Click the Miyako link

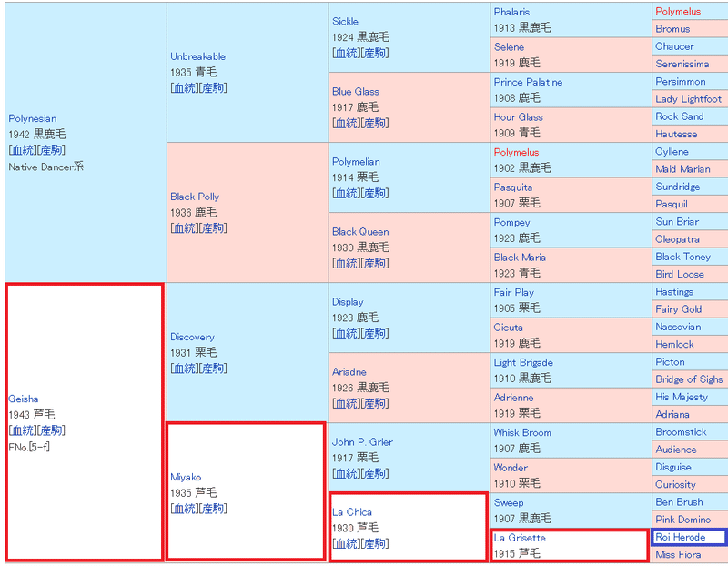pos(186,478)
